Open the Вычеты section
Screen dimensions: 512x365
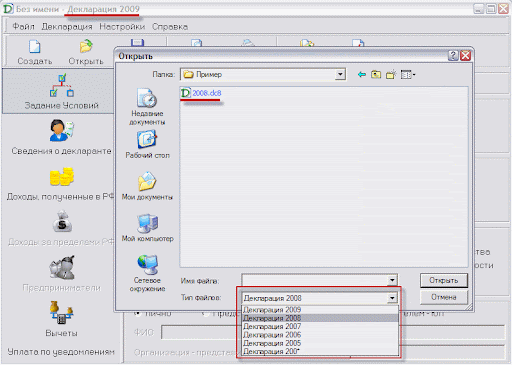tap(61, 319)
